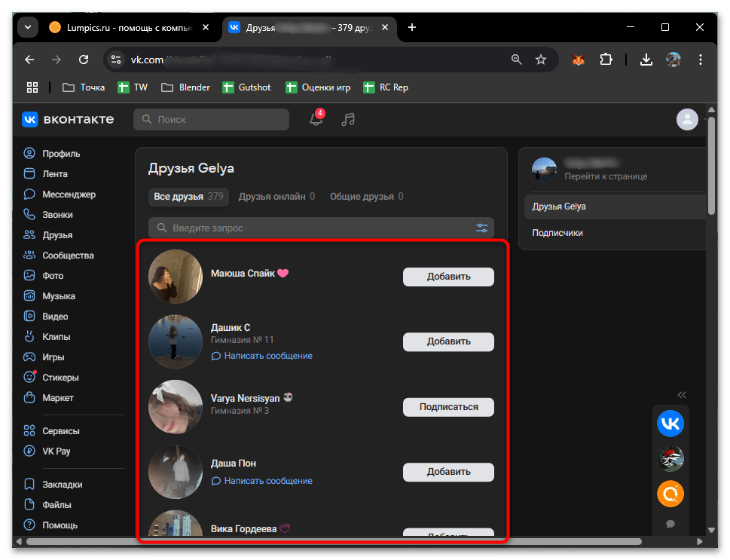This screenshot has width=730, height=560.
Task: Open Профиль in the left menu
Action: [52, 153]
